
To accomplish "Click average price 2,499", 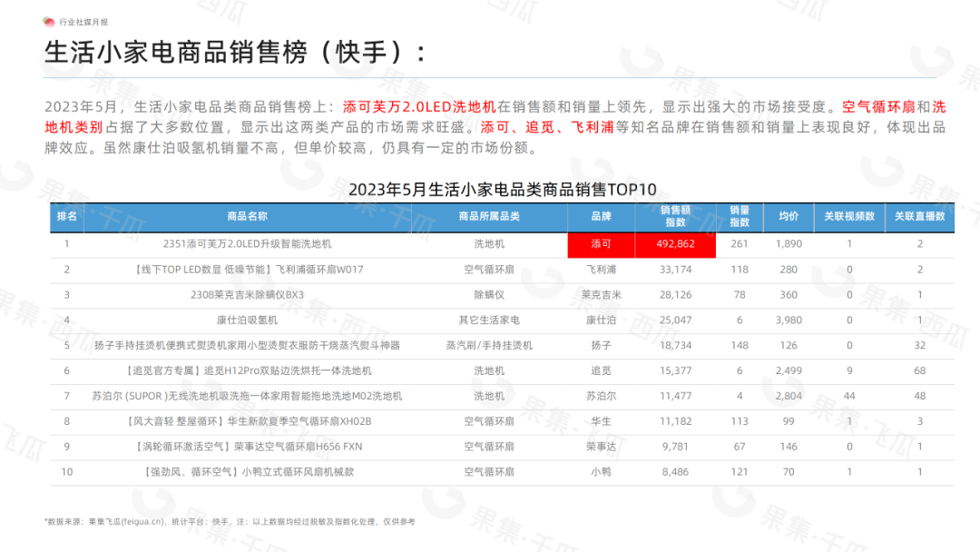I will pyautogui.click(x=789, y=370).
